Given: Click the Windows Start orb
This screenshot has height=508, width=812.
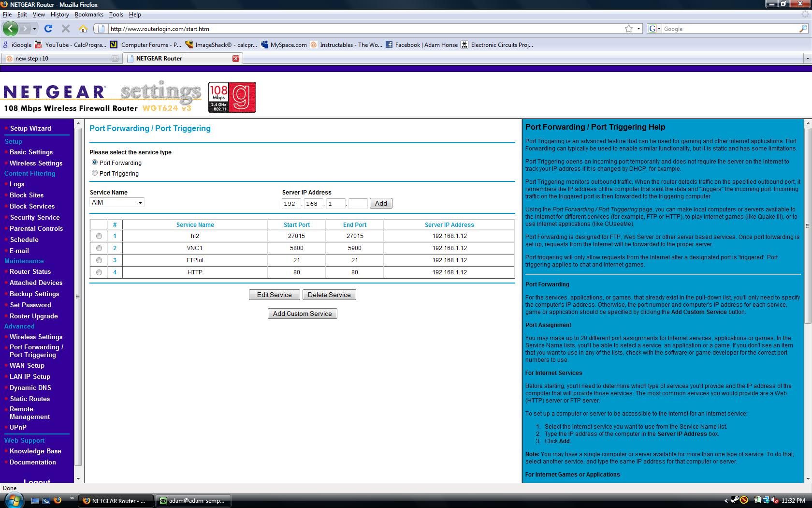Looking at the screenshot, I should [x=13, y=500].
